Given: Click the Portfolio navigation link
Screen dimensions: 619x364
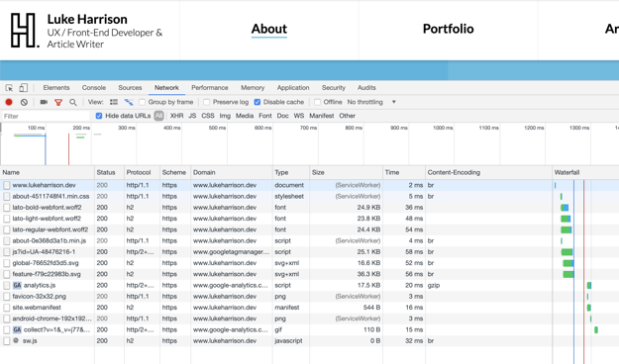Looking at the screenshot, I should coord(448,29).
